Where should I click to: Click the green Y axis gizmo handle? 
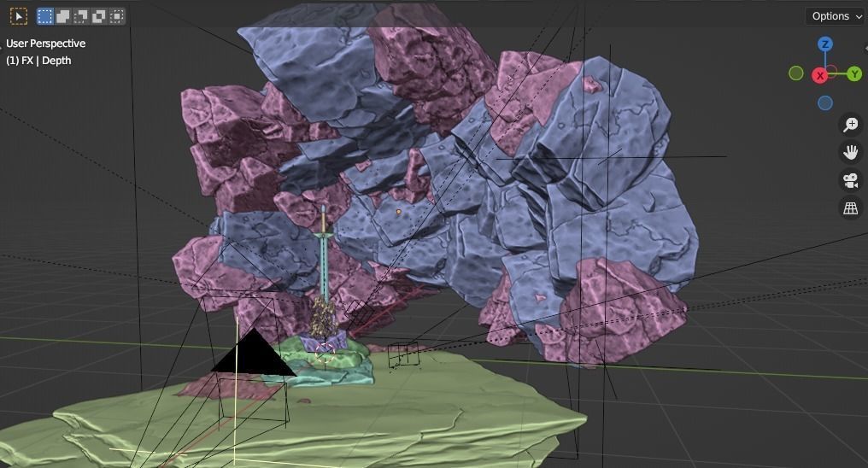854,73
